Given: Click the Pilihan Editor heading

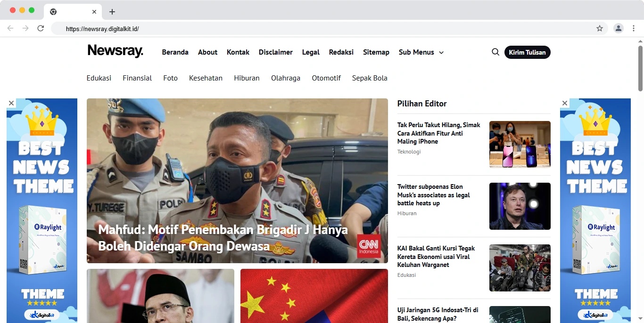Looking at the screenshot, I should click(422, 104).
